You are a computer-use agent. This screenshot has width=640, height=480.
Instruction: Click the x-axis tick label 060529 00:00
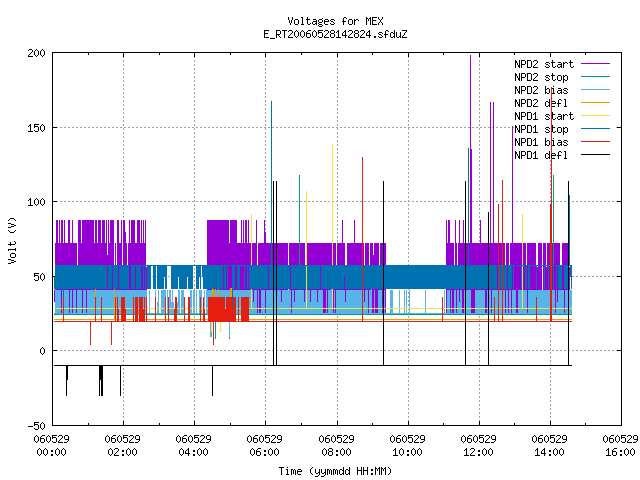[x=51, y=445]
